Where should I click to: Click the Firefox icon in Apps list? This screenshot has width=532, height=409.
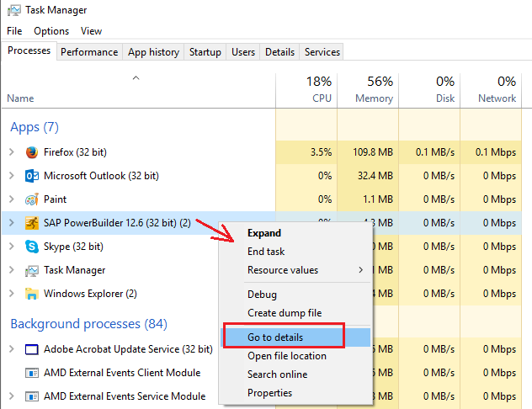click(32, 152)
